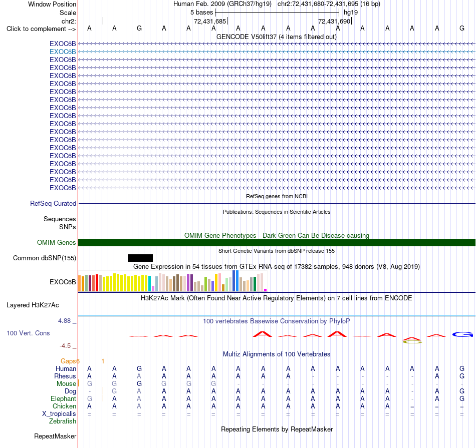Click the EXOC6B label beside the GTEx bars
476x448 pixels.
coord(63,282)
